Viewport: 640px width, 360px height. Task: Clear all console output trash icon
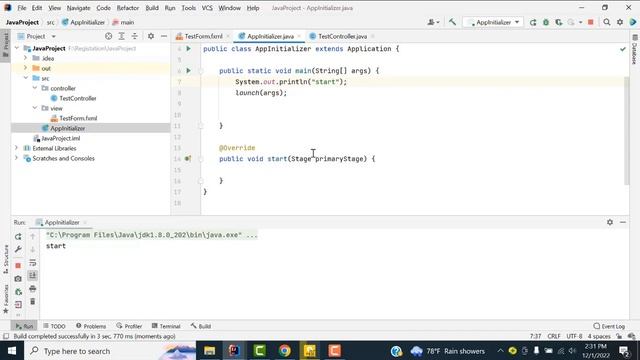[x=33, y=302]
